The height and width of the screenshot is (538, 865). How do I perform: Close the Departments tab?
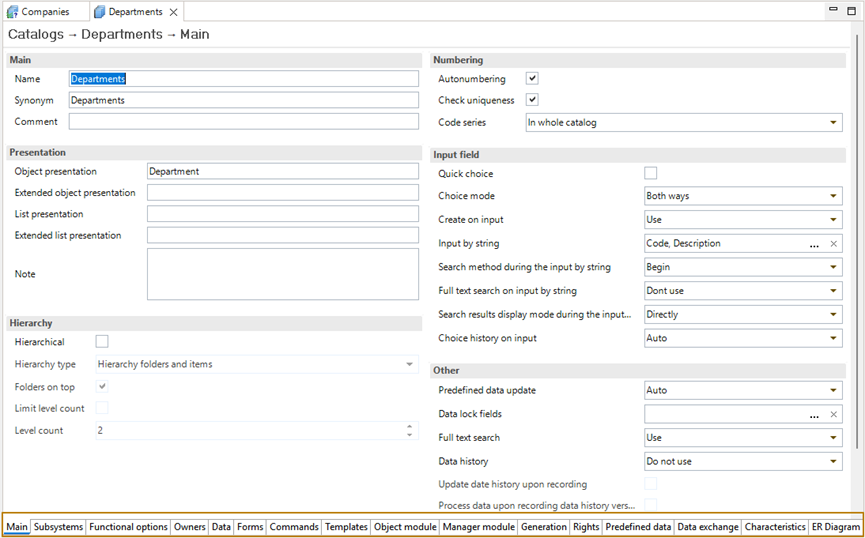click(173, 12)
